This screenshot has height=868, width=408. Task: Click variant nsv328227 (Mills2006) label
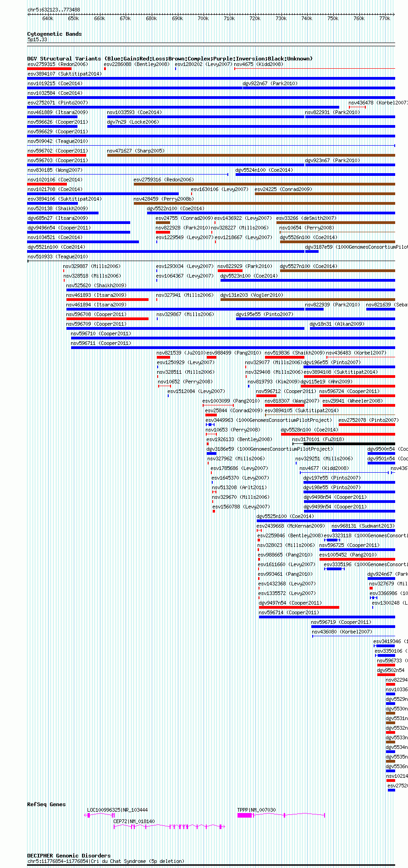[x=239, y=228]
